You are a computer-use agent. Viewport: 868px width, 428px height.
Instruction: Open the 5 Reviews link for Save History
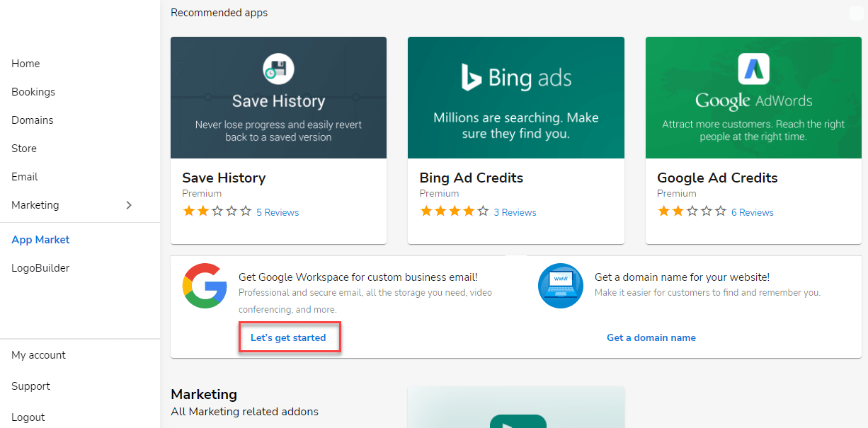point(278,212)
